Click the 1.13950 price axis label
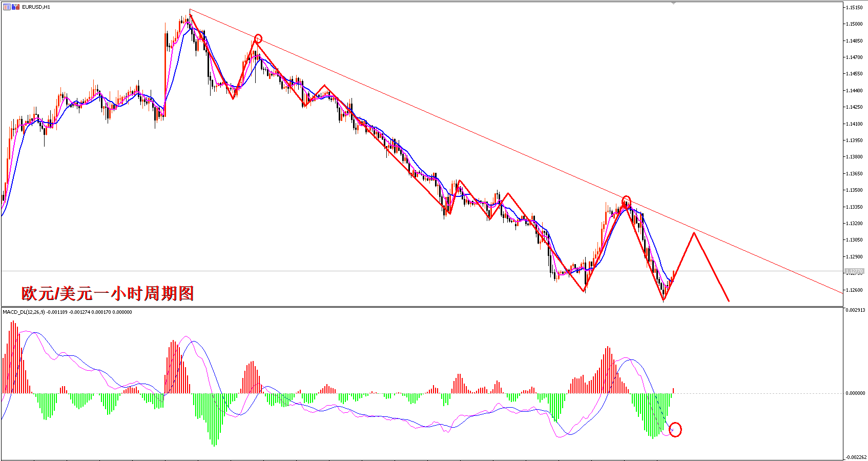The image size is (868, 461). coord(854,141)
